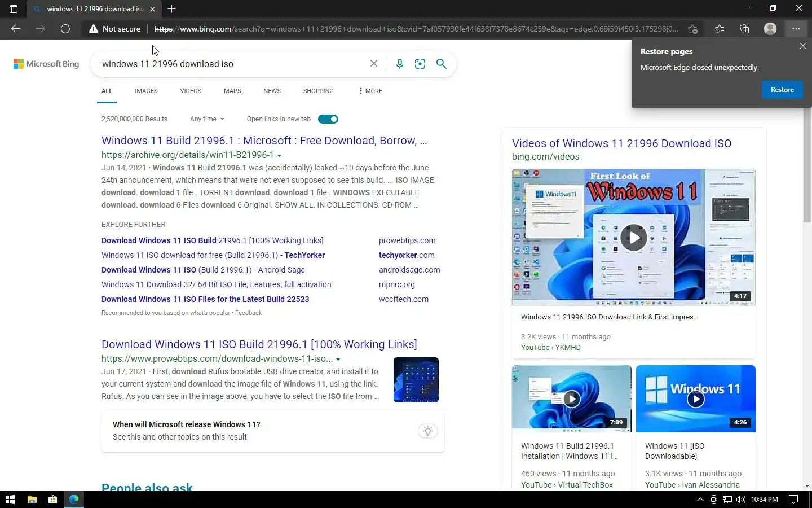812x508 pixels.
Task: Open the Windows 11 21996 ISO Download Link video title
Action: 610,317
